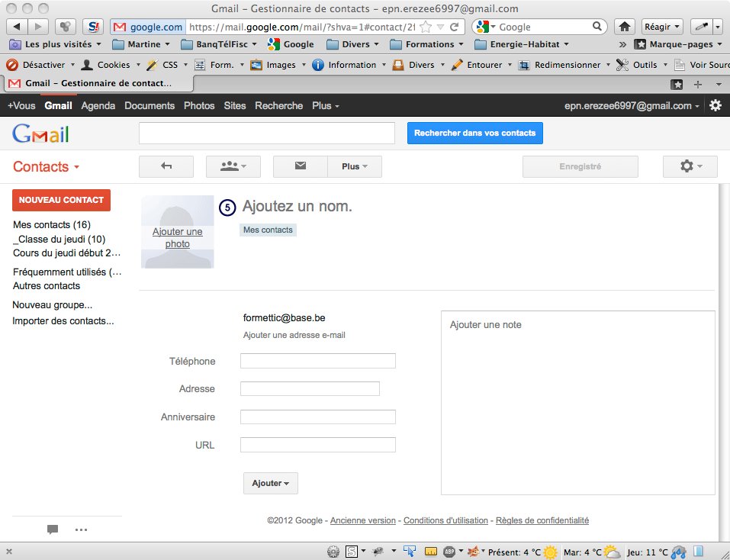The height and width of the screenshot is (560, 730).
Task: Go to Documents in the Google bar
Action: point(150,106)
